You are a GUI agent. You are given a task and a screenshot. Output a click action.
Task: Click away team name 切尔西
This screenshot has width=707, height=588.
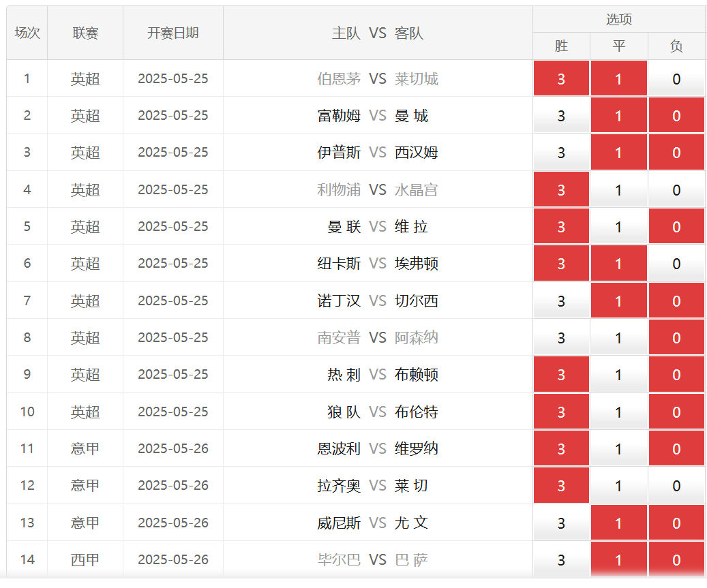click(416, 300)
